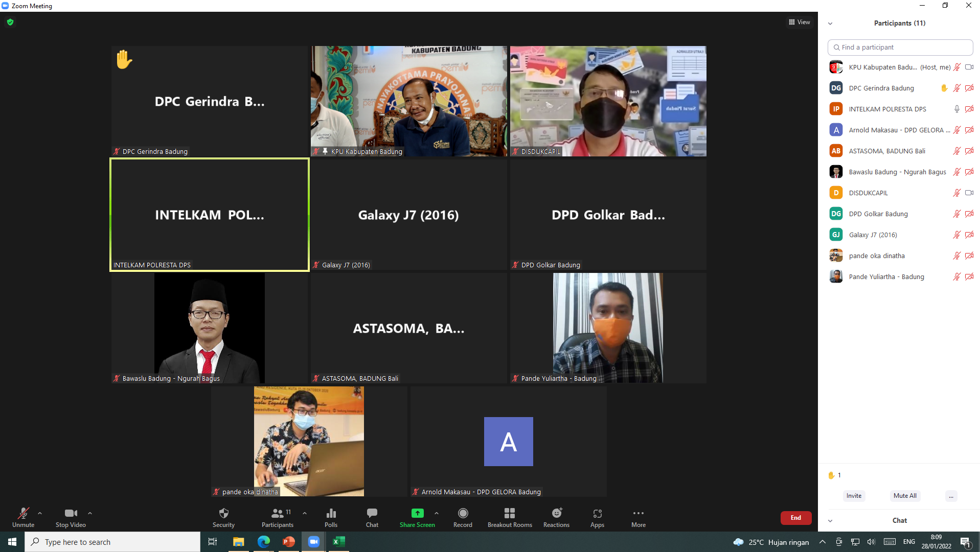The width and height of the screenshot is (980, 552).
Task: Expand video options arrow beside Stop Video
Action: tap(90, 513)
